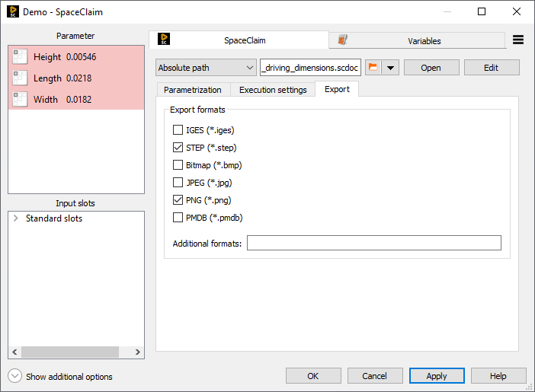Click the file path field with driving_dimensions.scdoc
This screenshot has height=392, width=535.
pyautogui.click(x=310, y=68)
